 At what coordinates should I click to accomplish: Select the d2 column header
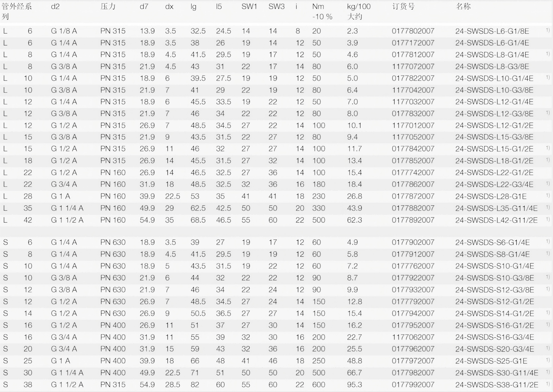coord(55,6)
